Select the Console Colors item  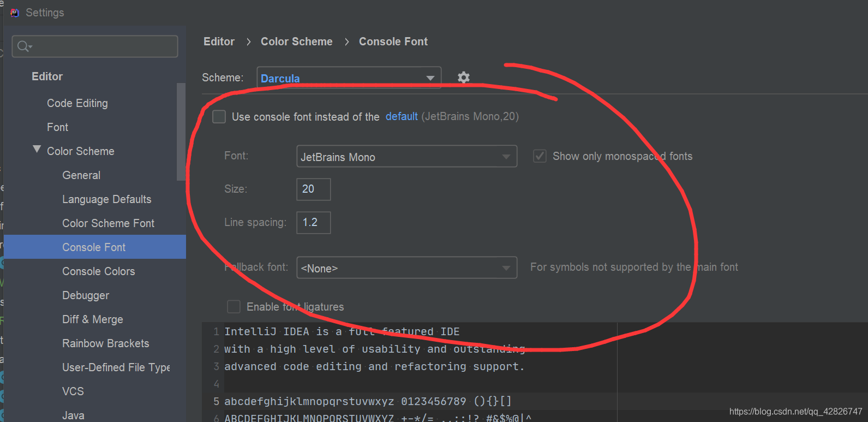click(x=99, y=271)
